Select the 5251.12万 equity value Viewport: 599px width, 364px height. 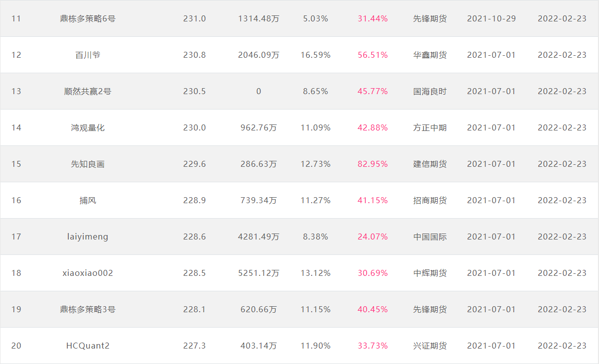click(258, 273)
